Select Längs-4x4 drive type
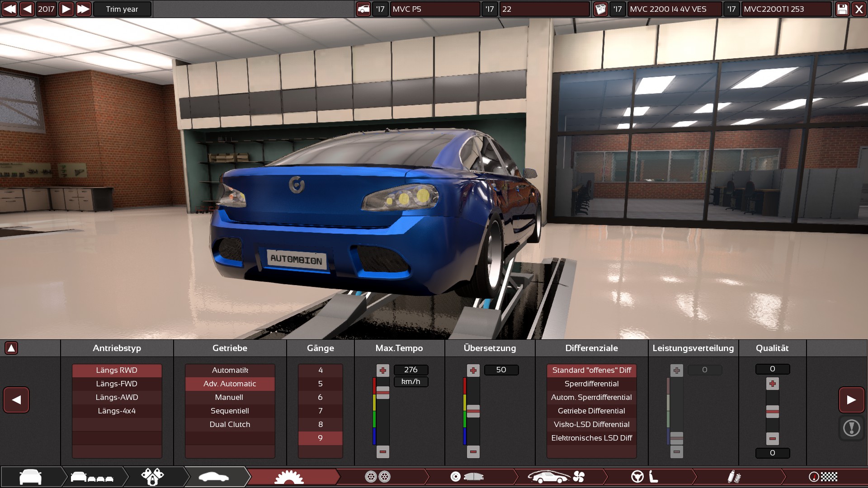The height and width of the screenshot is (488, 868). pyautogui.click(x=117, y=411)
